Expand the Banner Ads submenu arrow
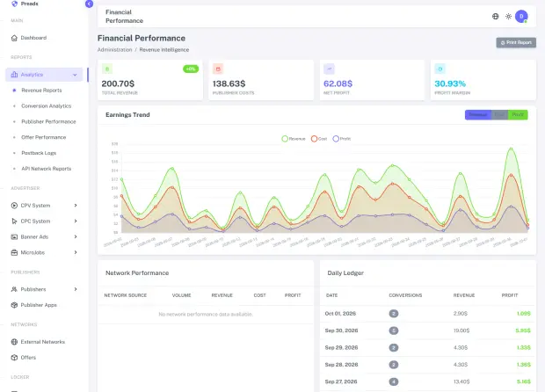The image size is (545, 392). (76, 236)
